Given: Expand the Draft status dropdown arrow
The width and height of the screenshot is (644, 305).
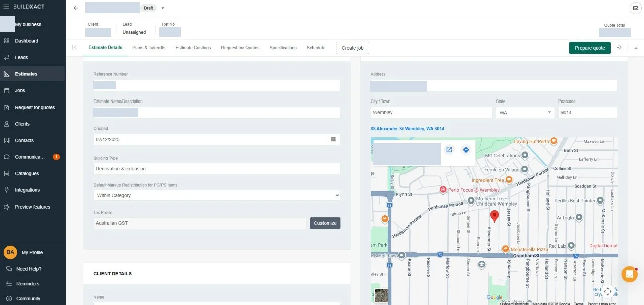Looking at the screenshot, I should coord(163,8).
